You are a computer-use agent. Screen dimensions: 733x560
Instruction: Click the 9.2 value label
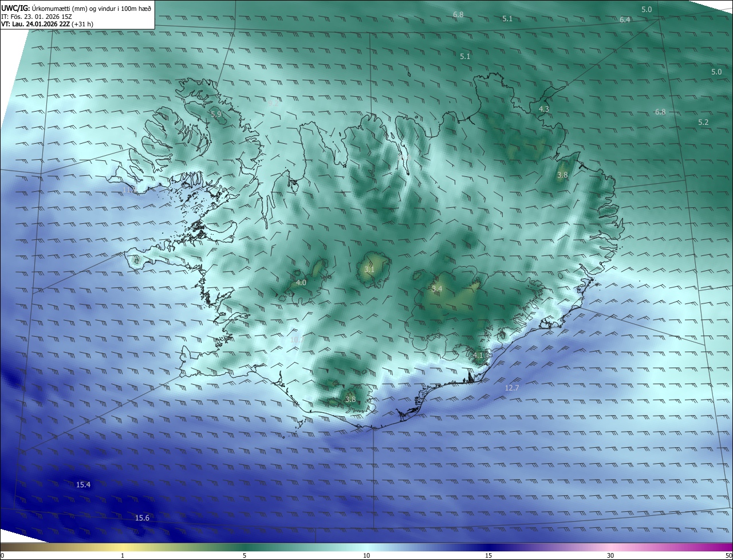(x=274, y=104)
